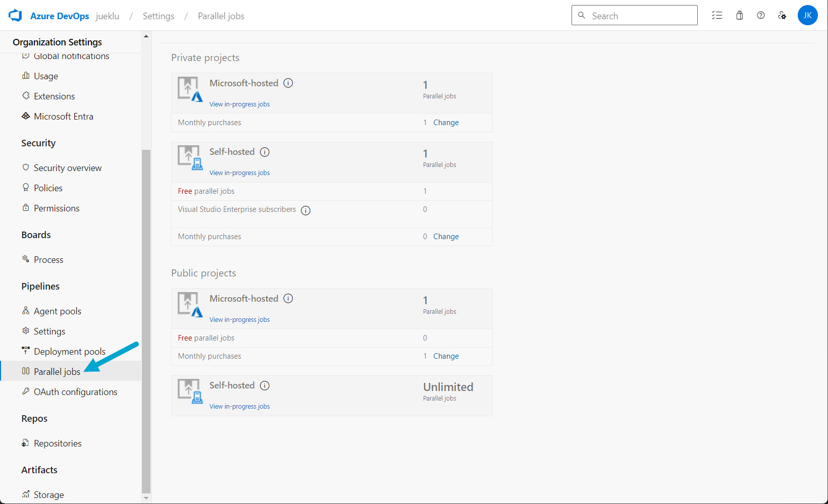Click the Azure DevOps logo icon

(15, 16)
